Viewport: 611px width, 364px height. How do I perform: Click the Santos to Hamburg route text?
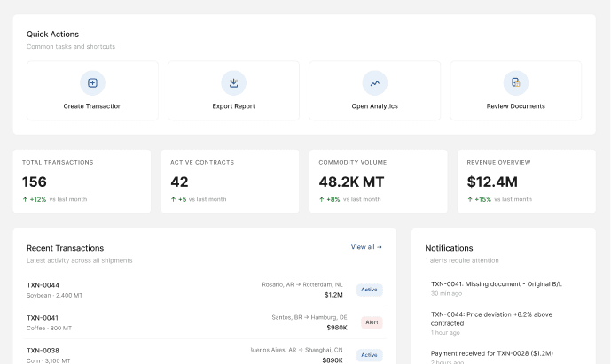309,317
